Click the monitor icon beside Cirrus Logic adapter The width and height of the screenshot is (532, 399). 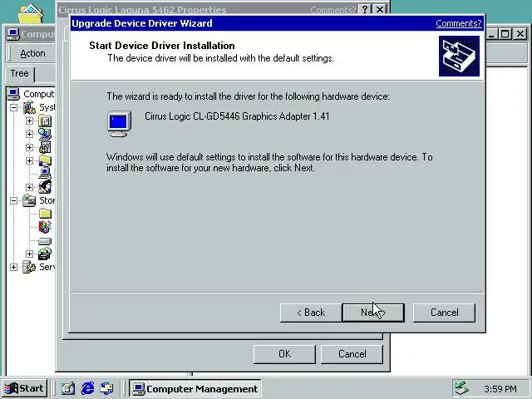(120, 124)
